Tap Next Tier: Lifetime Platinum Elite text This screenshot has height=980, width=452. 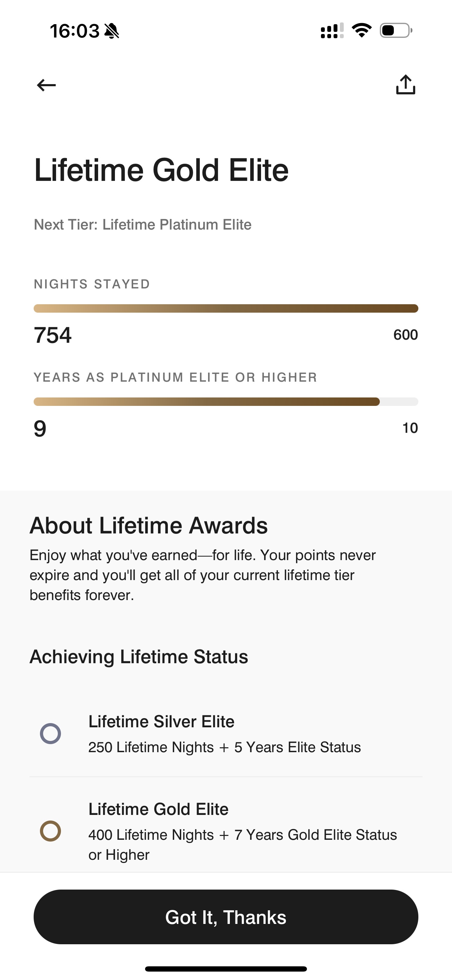(x=143, y=225)
